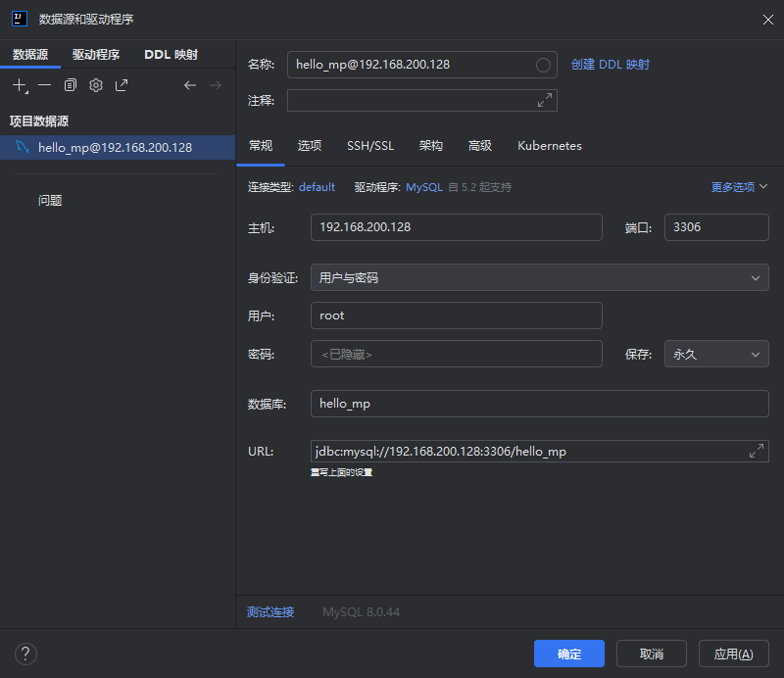Open the Kubernetes tab
The height and width of the screenshot is (678, 784).
pyautogui.click(x=550, y=146)
